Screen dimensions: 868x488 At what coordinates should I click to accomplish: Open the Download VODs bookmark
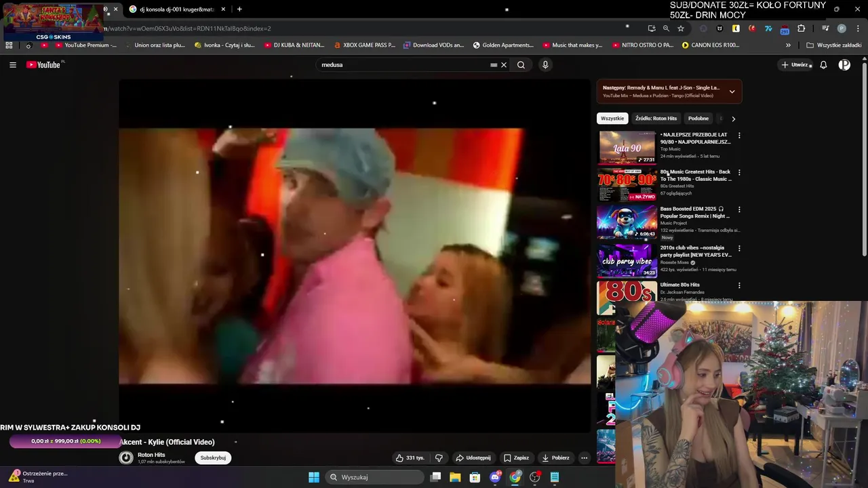coord(433,45)
